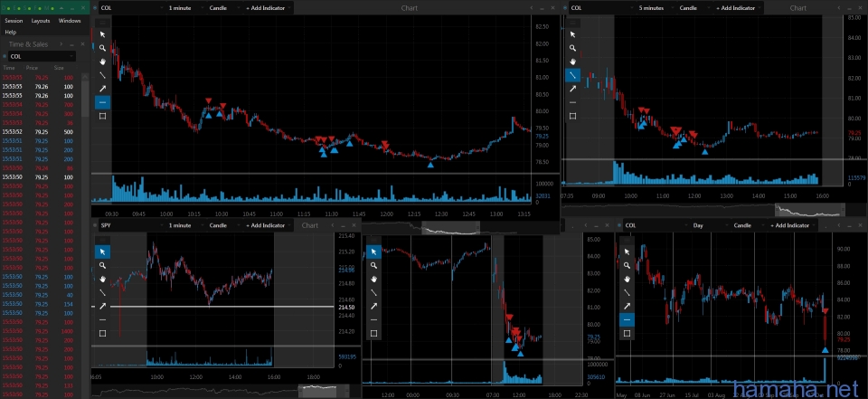The image size is (868, 399).
Task: Open the Add Indicator dropdown in SPY chart
Action: (268, 225)
